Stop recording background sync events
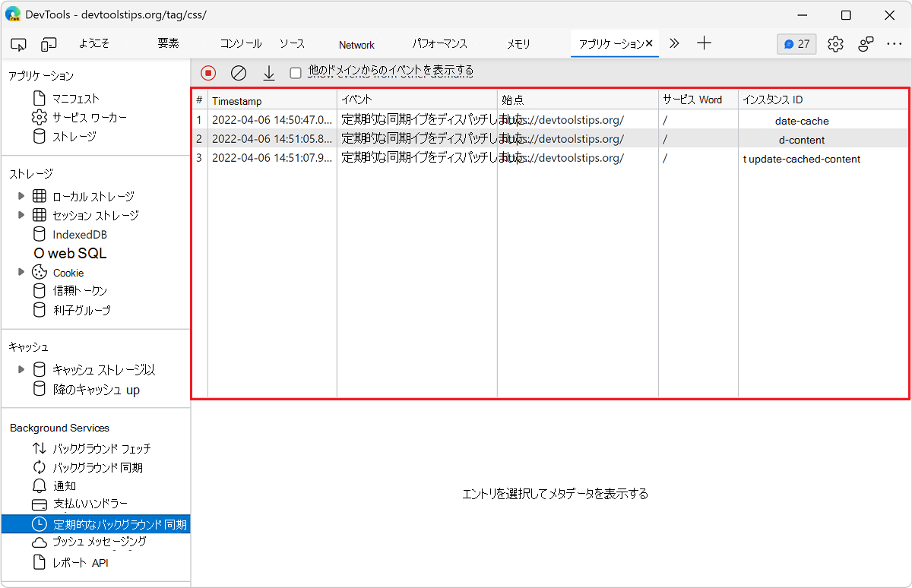Screen dimensions: 912x588 point(207,72)
